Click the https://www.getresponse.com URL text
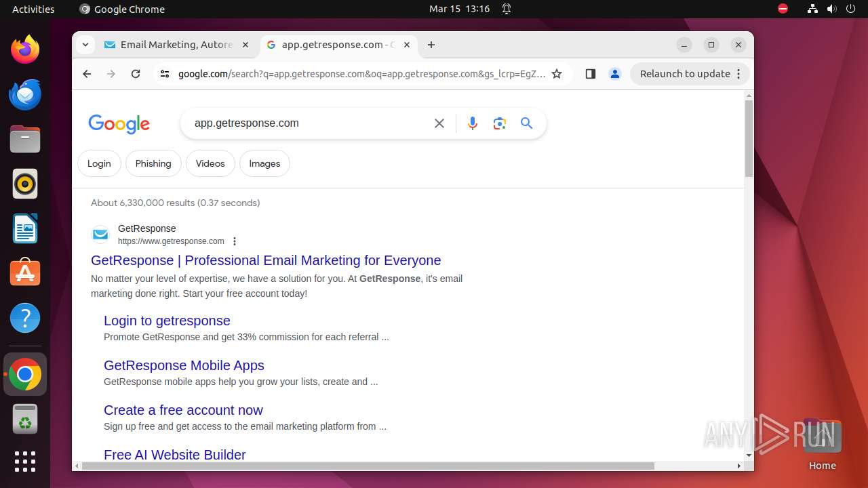The height and width of the screenshot is (488, 868). click(x=171, y=241)
